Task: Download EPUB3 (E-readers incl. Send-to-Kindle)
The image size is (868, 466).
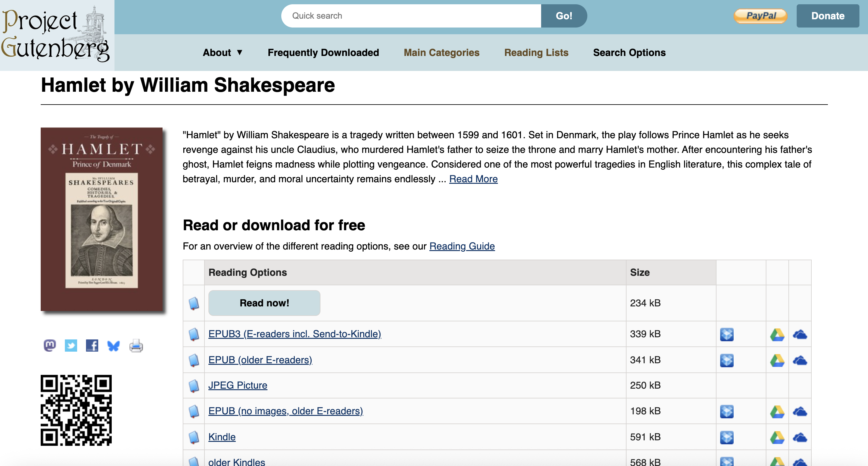Action: [294, 334]
